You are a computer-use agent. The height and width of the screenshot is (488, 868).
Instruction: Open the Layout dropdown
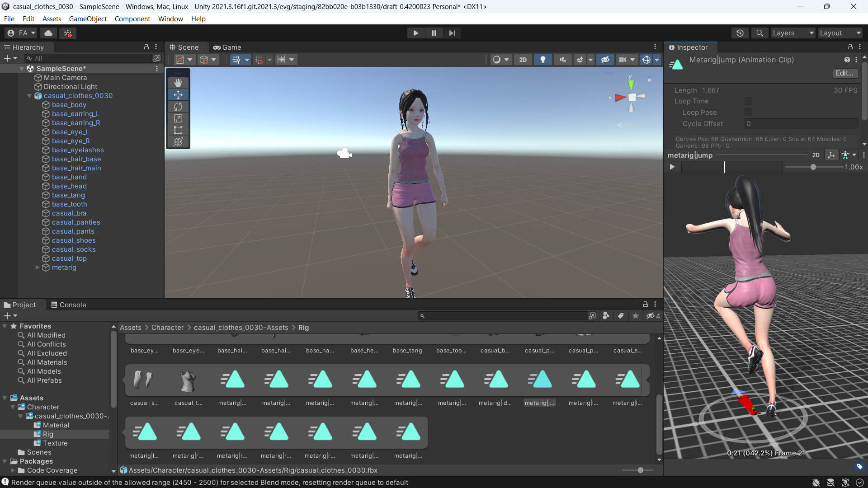840,33
